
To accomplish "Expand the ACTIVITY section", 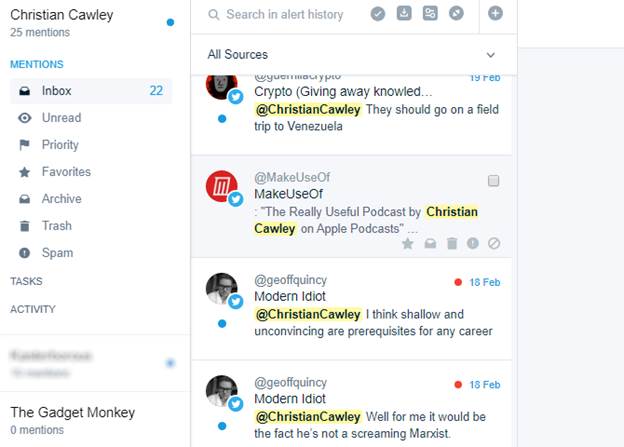I will click(33, 309).
